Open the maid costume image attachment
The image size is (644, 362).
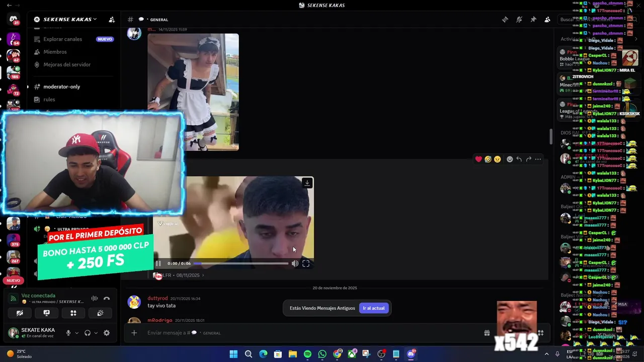click(x=193, y=92)
